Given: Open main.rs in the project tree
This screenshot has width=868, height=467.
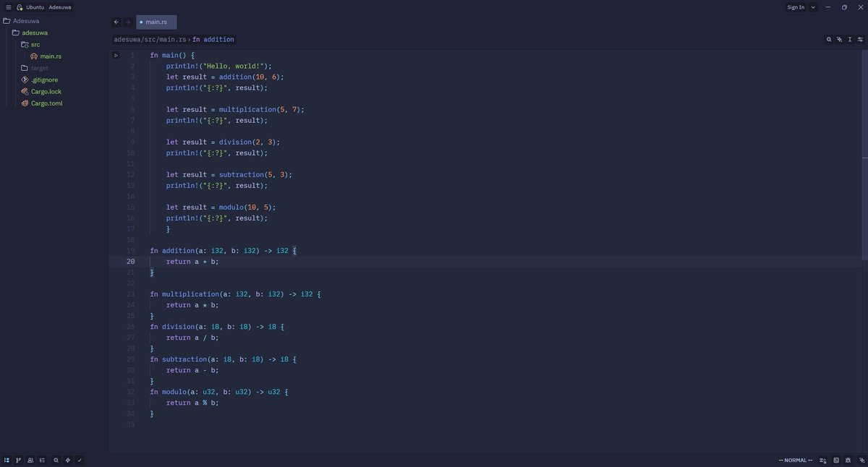Looking at the screenshot, I should [51, 56].
